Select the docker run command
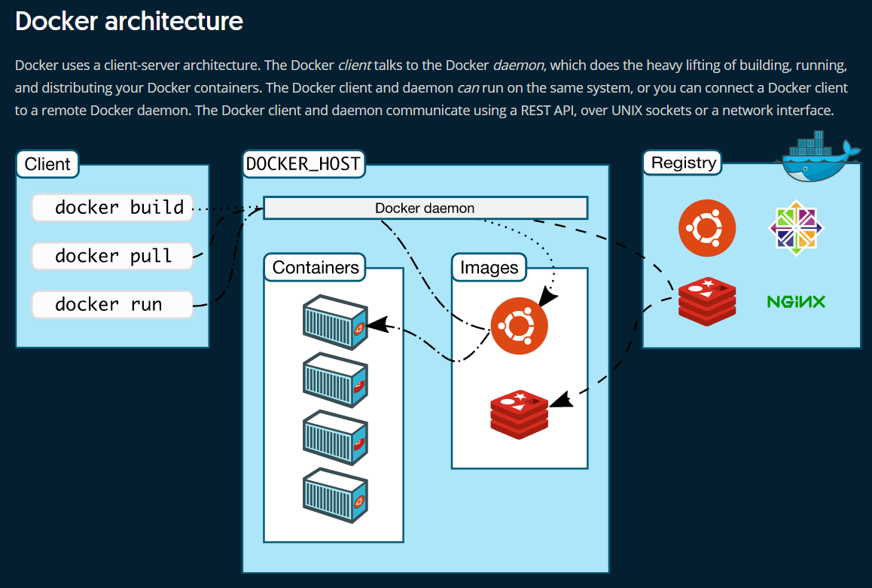The width and height of the screenshot is (872, 588). [111, 304]
